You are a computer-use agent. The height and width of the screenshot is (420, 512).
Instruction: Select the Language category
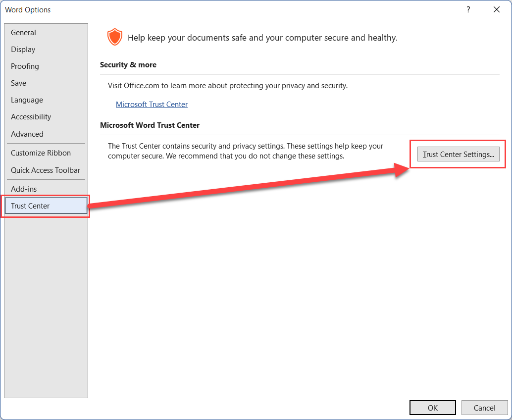point(46,100)
